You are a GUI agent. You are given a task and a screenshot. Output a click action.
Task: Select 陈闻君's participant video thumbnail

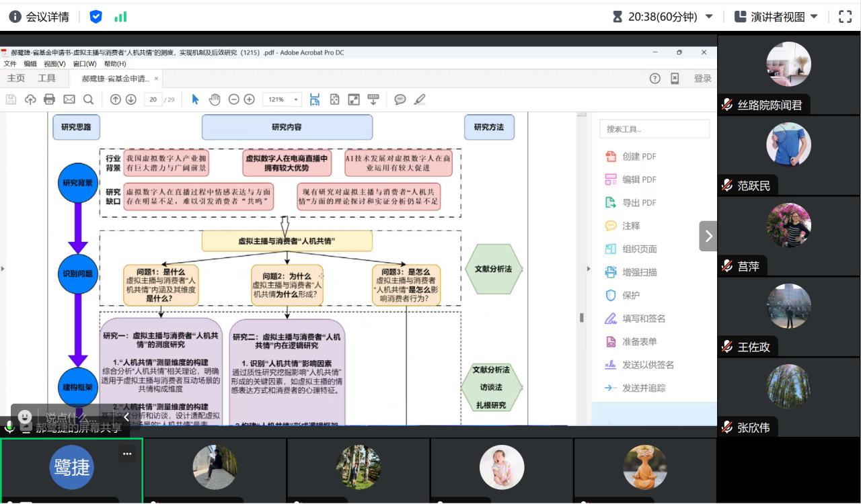[788, 64]
